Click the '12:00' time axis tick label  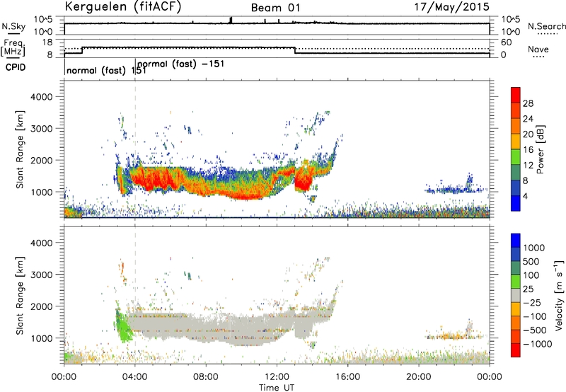(277, 377)
